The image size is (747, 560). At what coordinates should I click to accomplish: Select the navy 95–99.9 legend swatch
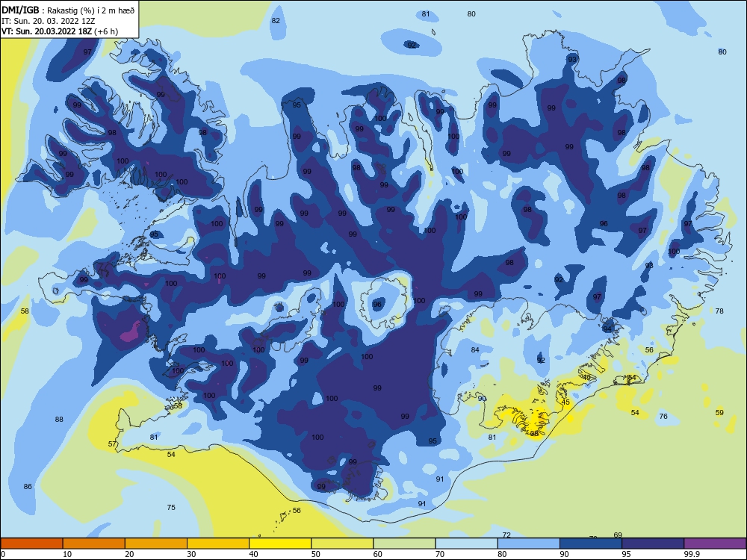(x=653, y=544)
